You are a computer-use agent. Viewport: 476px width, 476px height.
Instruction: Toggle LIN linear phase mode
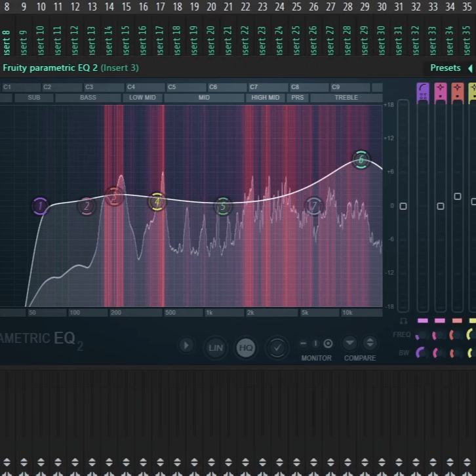(216, 347)
